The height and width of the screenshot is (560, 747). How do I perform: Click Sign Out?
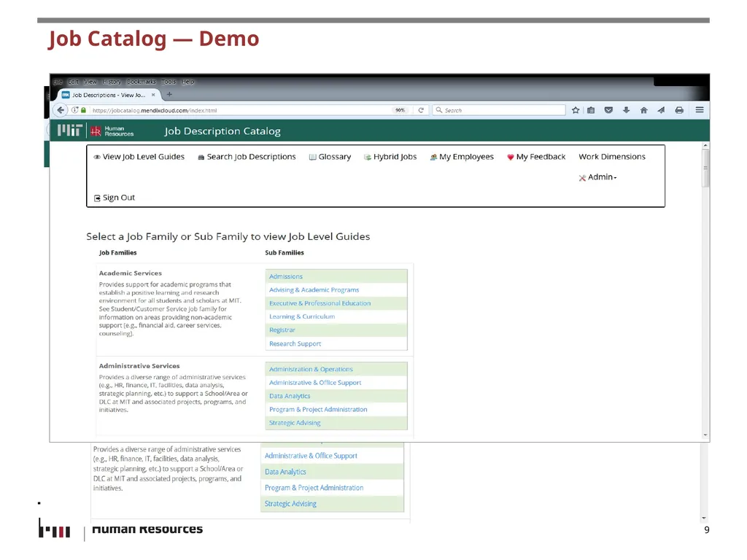[115, 198]
